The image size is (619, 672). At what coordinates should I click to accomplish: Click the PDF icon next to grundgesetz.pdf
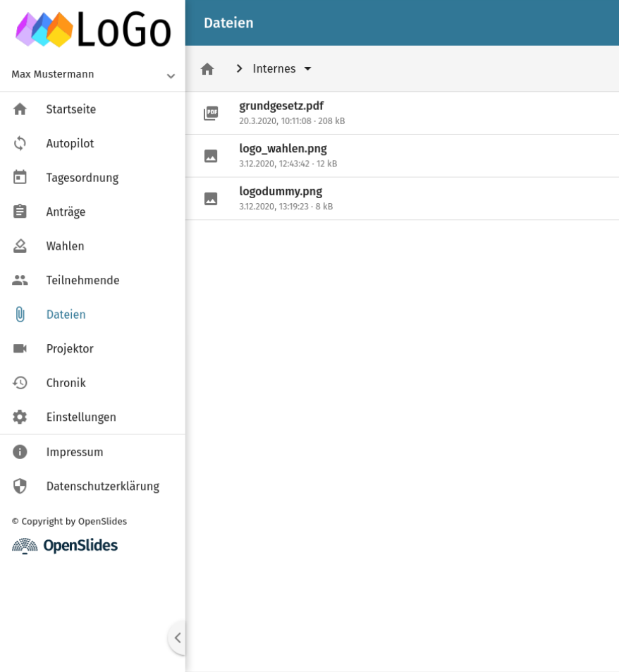[x=211, y=113]
